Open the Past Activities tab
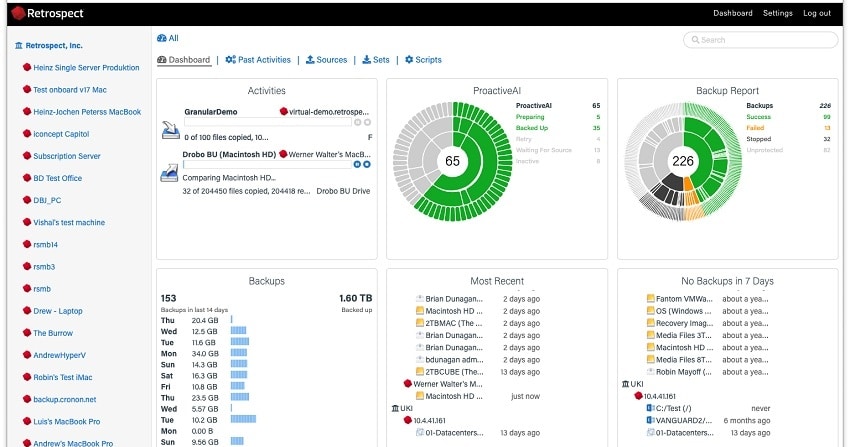Image resolution: width=850 pixels, height=447 pixels. [258, 60]
